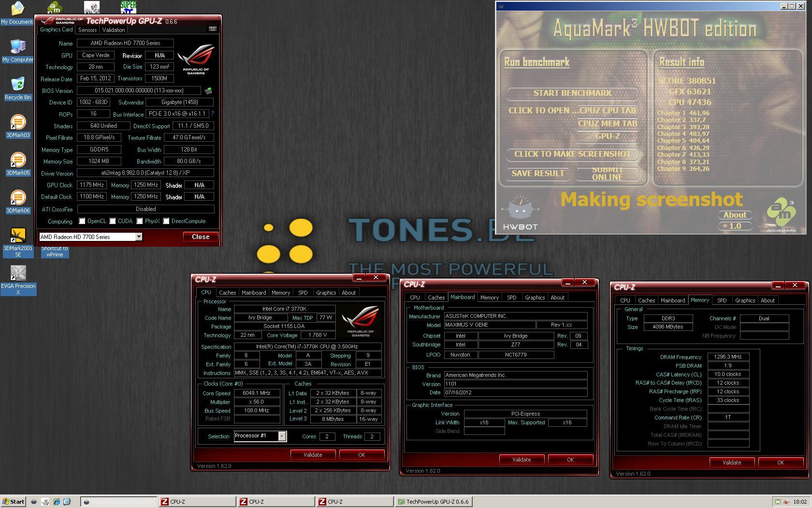
Task: Open the AMD Radeon HD 7700 Series dropdown
Action: (x=139, y=237)
